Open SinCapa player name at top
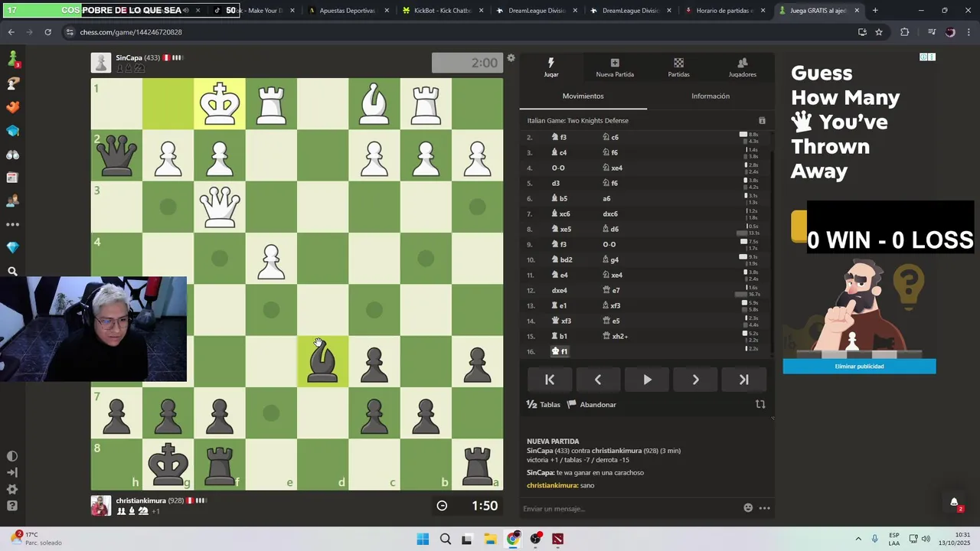Viewport: 980px width, 551px height. [128, 58]
